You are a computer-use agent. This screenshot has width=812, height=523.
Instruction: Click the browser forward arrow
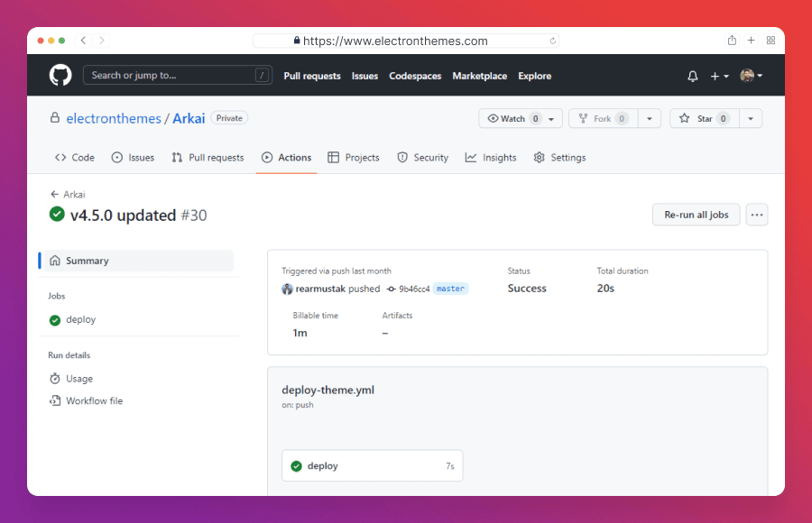tap(101, 41)
